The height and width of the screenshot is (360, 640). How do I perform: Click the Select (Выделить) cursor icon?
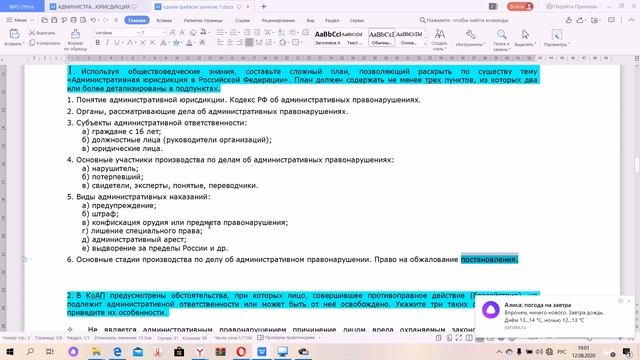pos(525,34)
